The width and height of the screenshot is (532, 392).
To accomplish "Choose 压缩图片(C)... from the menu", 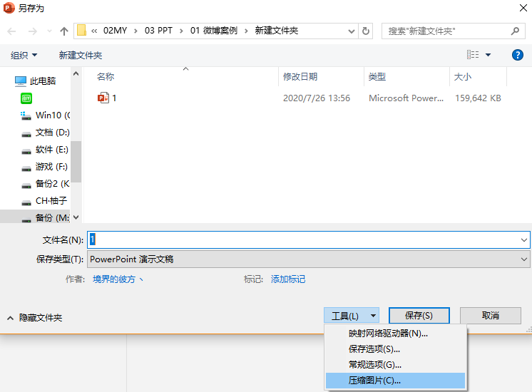I will [x=395, y=381].
